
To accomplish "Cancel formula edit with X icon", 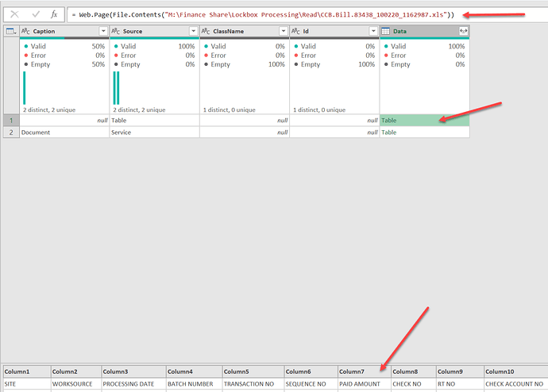I will pos(14,14).
